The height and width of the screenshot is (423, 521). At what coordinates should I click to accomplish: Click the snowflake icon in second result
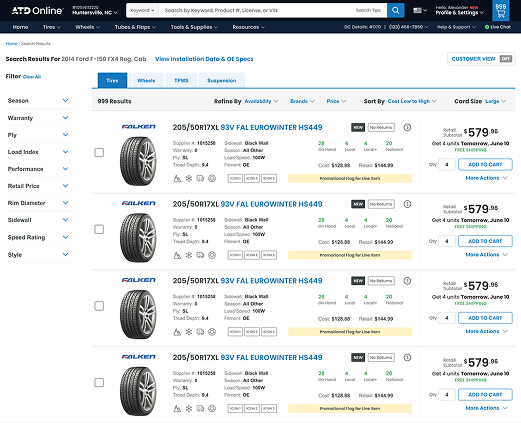pos(189,255)
